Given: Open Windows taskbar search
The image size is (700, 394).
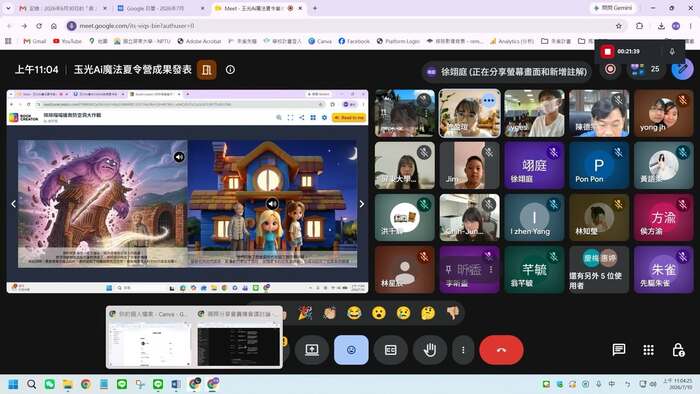Looking at the screenshot, I should pyautogui.click(x=31, y=384).
